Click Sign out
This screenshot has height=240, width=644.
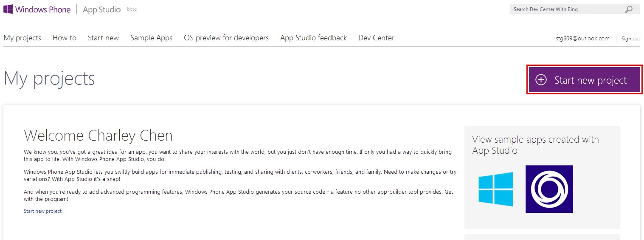(631, 38)
